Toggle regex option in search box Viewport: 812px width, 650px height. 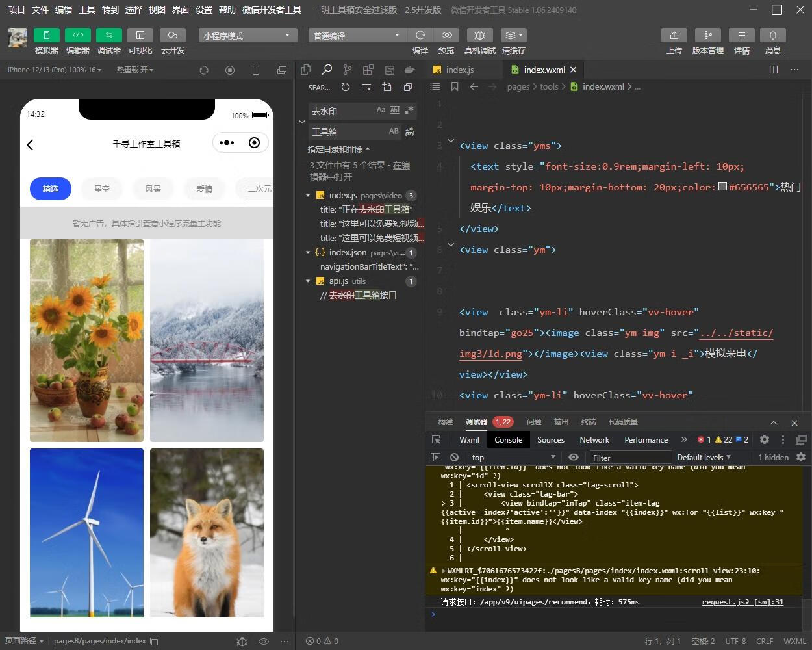tap(409, 110)
